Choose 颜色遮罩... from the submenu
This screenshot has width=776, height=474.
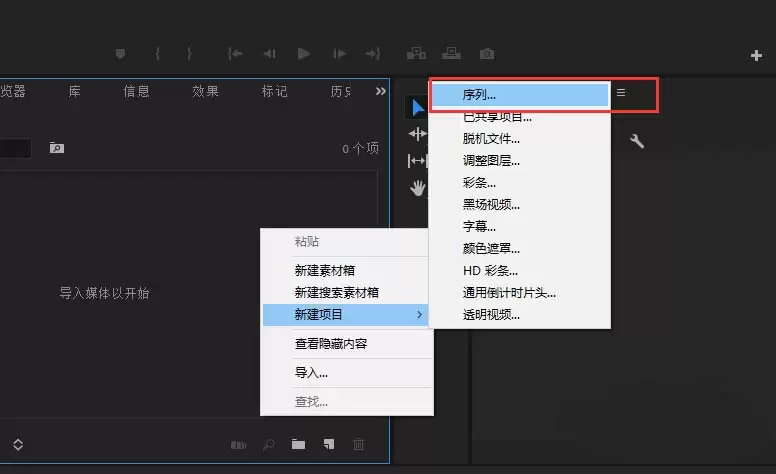click(x=491, y=248)
